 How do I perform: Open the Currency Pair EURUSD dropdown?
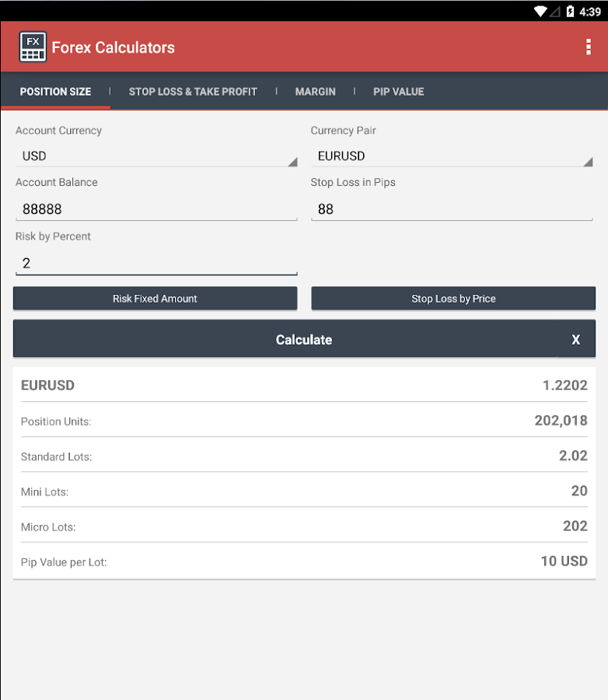[452, 156]
